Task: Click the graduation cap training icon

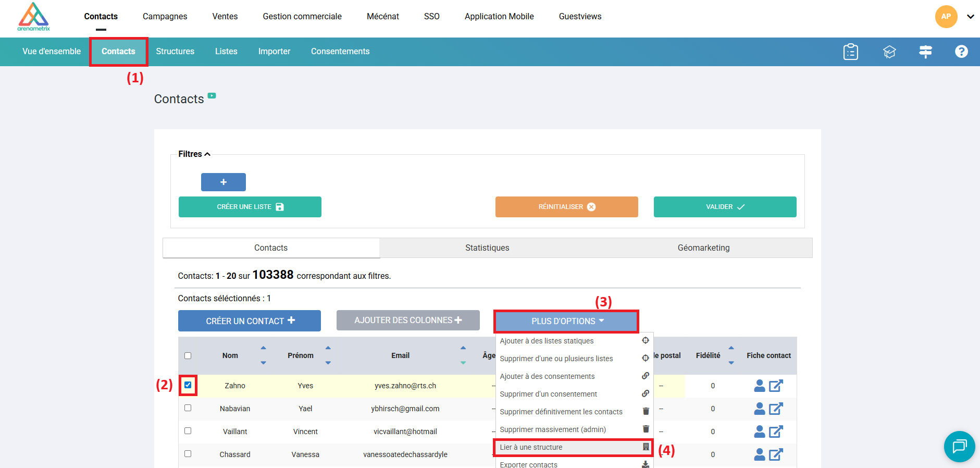Action: click(889, 52)
